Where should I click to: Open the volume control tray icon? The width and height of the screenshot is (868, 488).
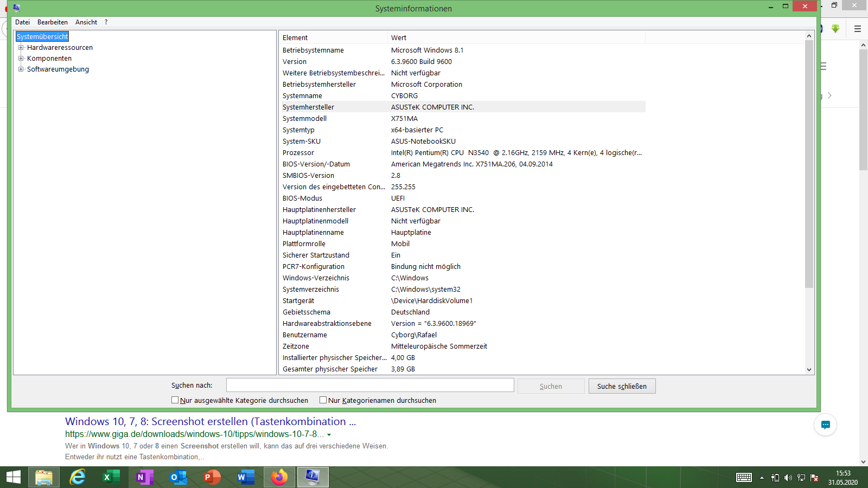(788, 478)
